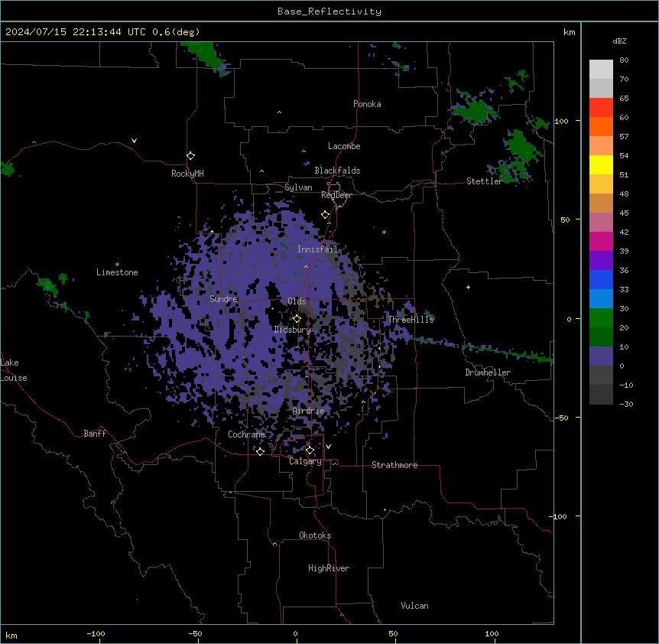Click white caret right of Calgary label

tap(335, 463)
